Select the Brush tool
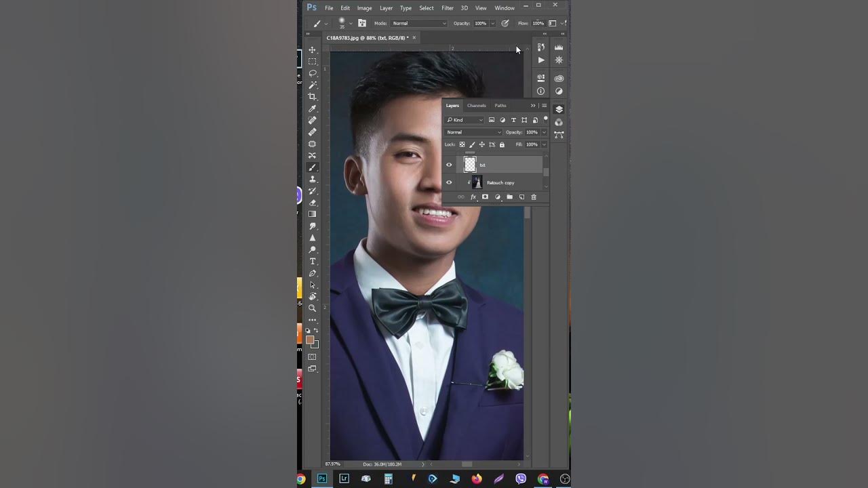The height and width of the screenshot is (488, 868). [x=313, y=167]
